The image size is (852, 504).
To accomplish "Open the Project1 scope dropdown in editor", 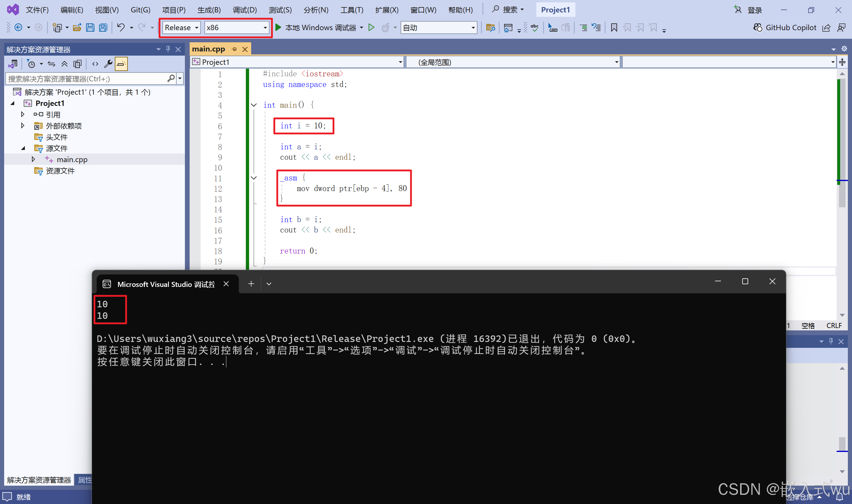I will click(297, 62).
